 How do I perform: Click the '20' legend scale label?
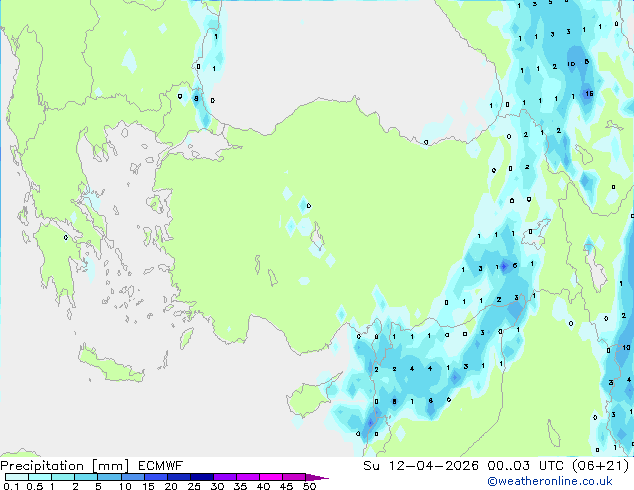[x=171, y=486]
